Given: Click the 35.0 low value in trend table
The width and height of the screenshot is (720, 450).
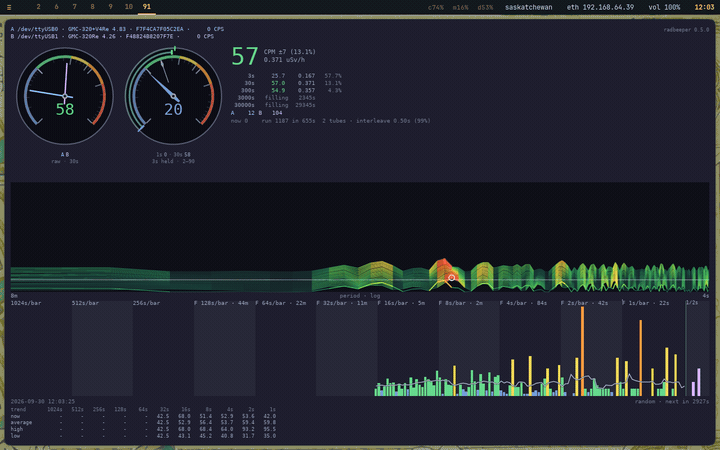Looking at the screenshot, I should [270, 436].
